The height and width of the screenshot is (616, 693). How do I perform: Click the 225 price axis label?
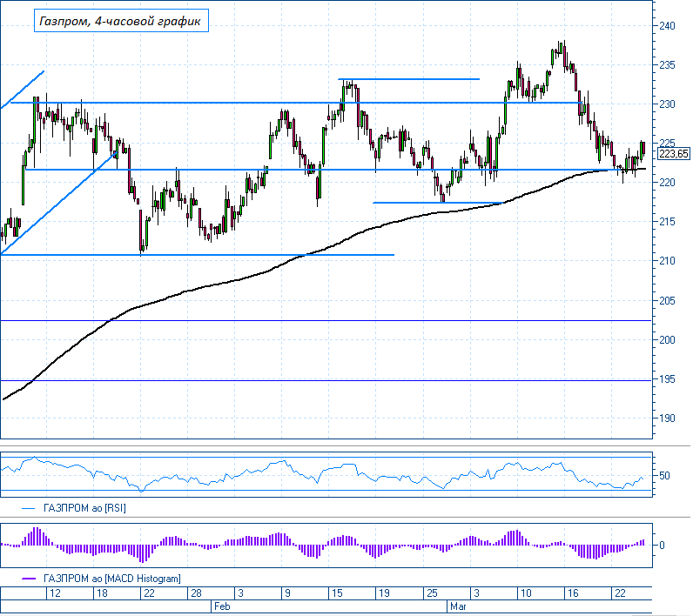[x=668, y=143]
